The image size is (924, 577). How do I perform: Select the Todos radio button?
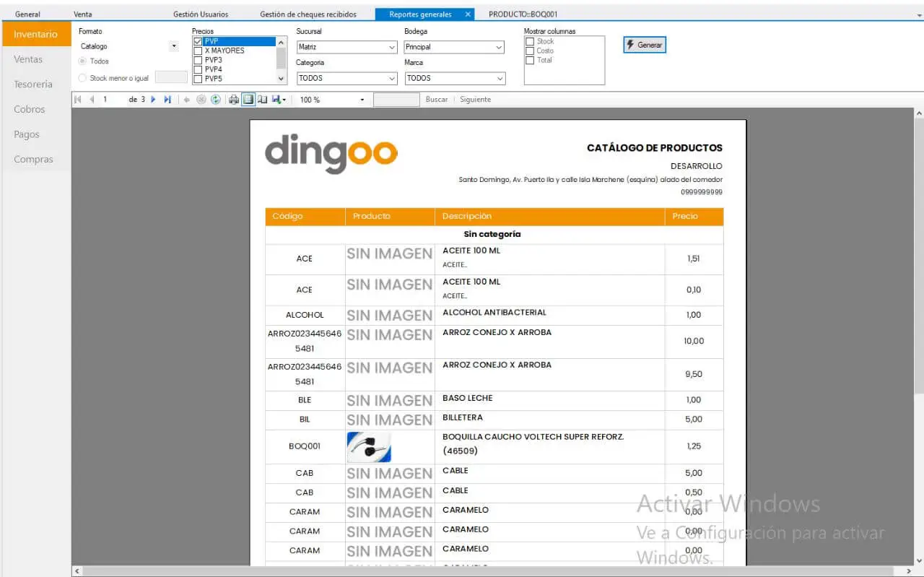pos(82,61)
